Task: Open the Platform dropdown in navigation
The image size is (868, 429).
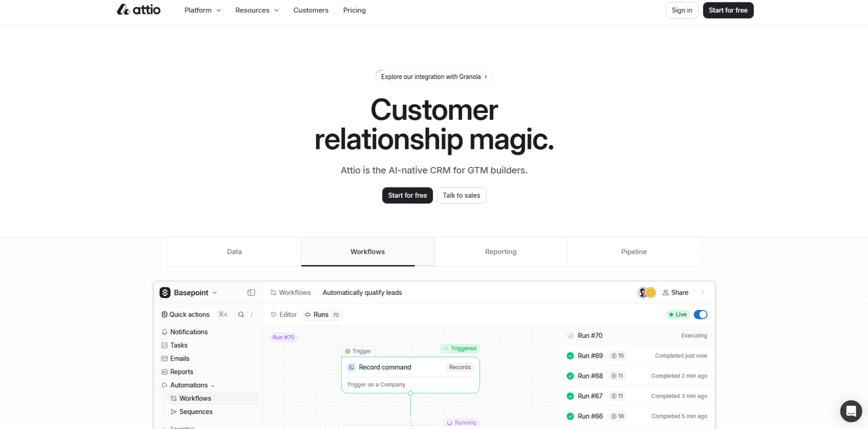Action: 202,10
